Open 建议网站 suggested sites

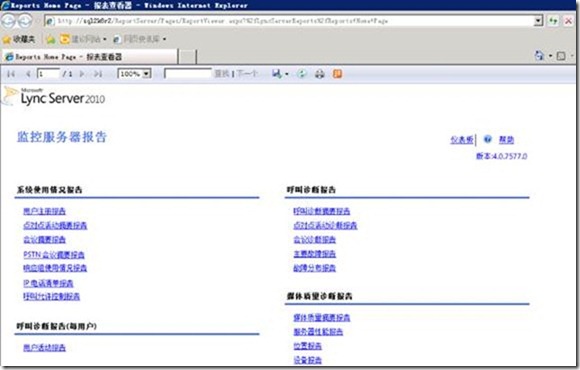[83, 39]
